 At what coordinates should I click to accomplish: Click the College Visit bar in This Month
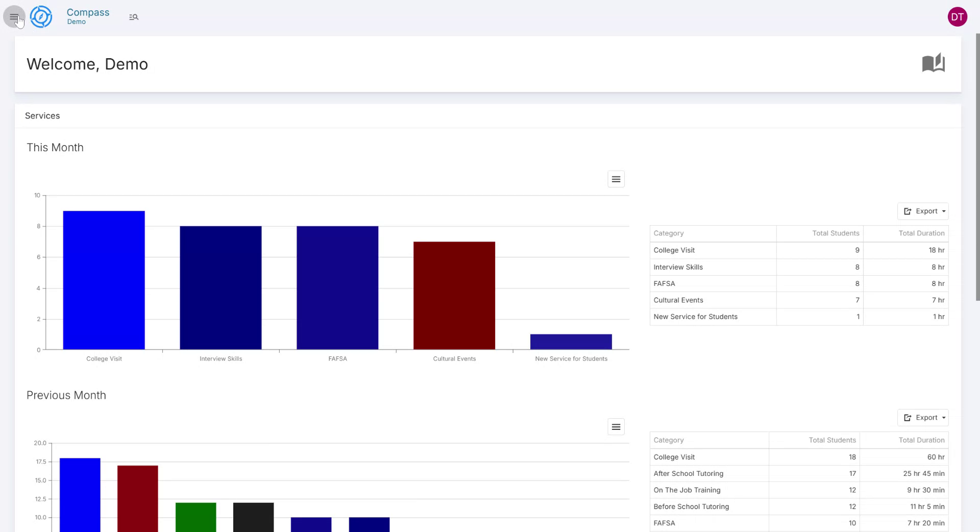point(104,280)
